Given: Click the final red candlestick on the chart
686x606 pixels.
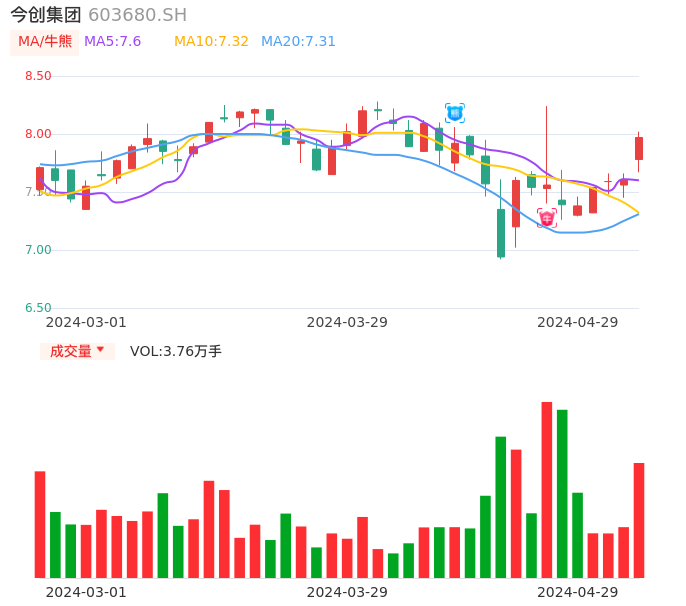Looking at the screenshot, I should click(639, 148).
